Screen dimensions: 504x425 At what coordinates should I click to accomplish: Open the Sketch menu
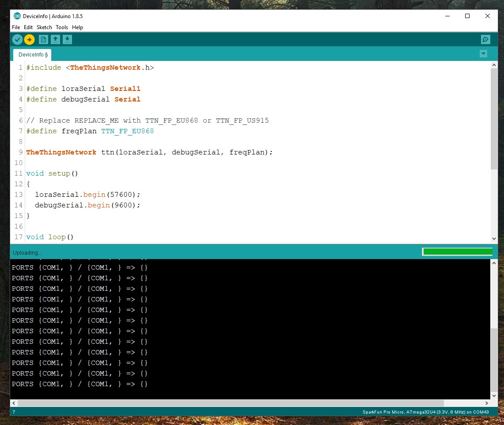point(44,27)
